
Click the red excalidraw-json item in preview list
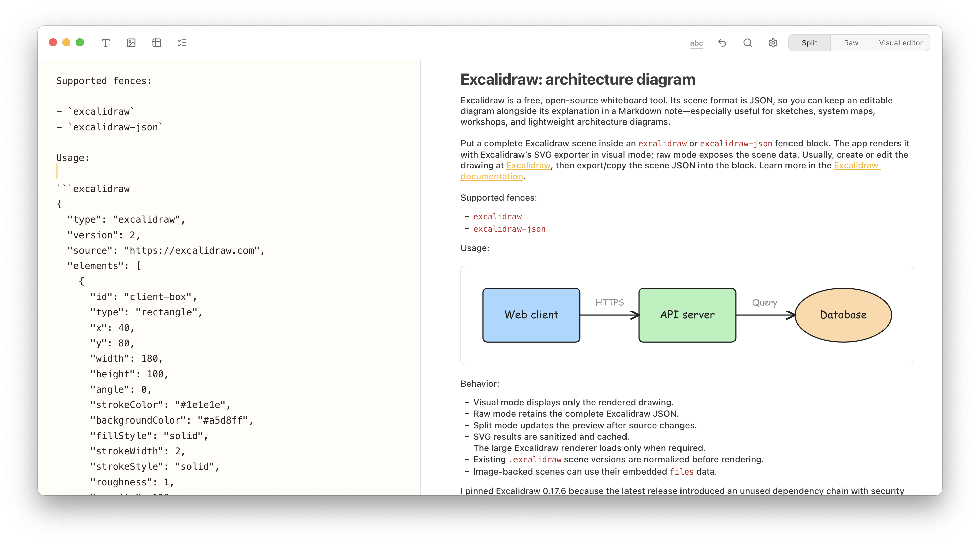tap(509, 229)
